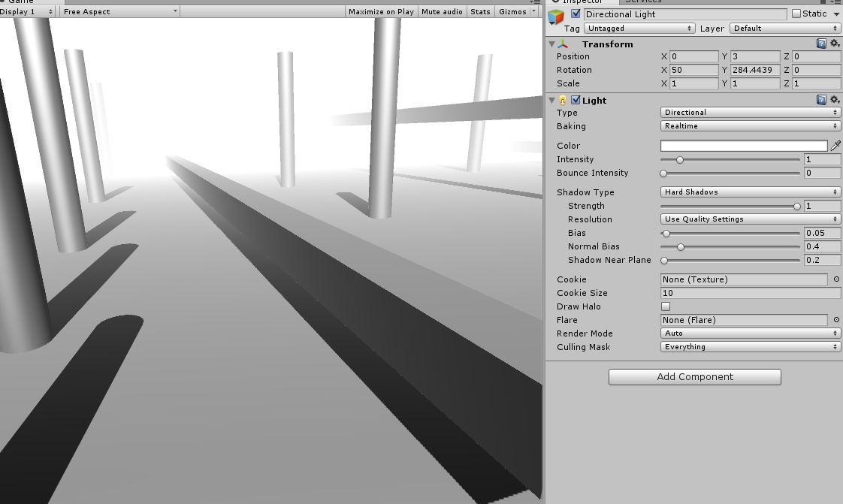Click the Position X field
The width and height of the screenshot is (843, 504).
coord(693,56)
